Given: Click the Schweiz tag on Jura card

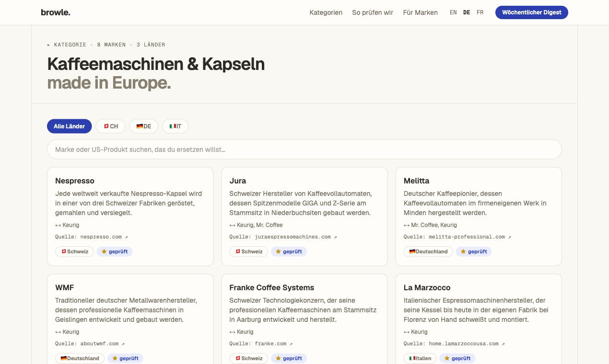Looking at the screenshot, I should (248, 251).
